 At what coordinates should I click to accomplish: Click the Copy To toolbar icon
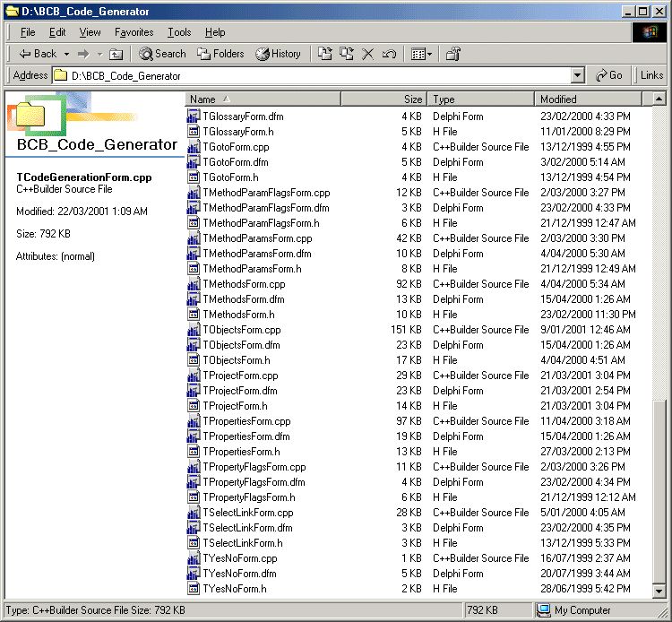347,54
